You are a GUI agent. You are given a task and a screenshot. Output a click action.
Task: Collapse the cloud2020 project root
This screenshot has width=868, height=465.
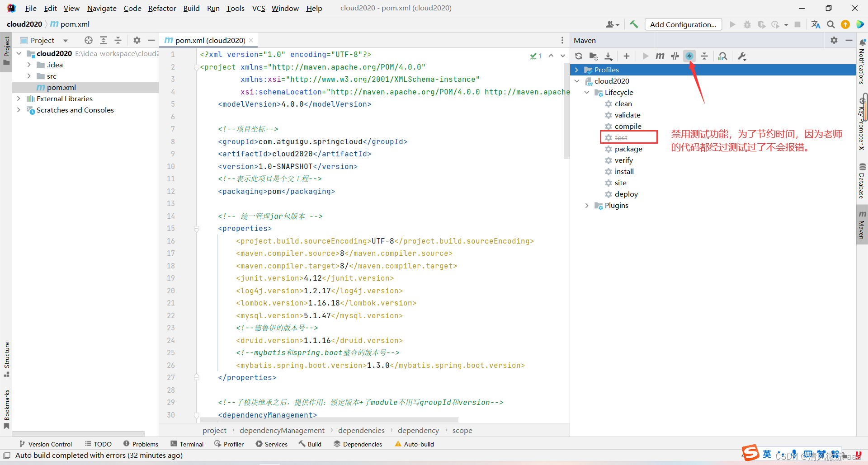tap(19, 53)
